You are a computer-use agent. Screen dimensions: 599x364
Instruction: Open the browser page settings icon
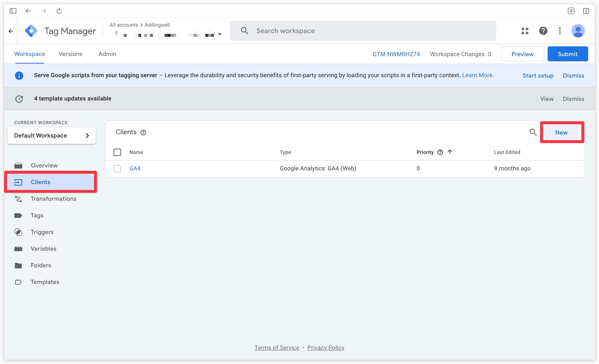tap(571, 11)
